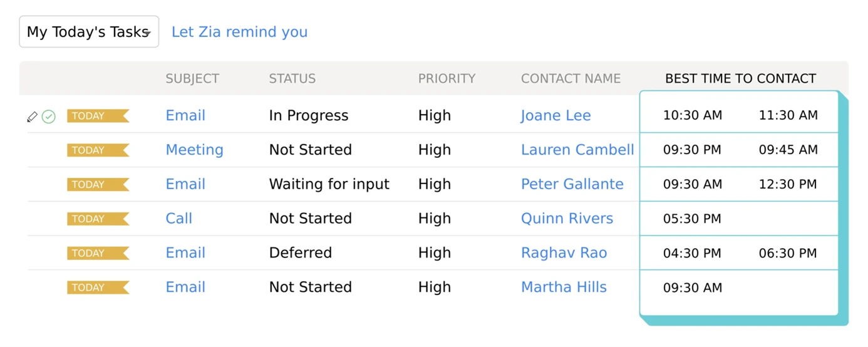Click the pencil edit icon on first row
The height and width of the screenshot is (347, 868).
point(33,117)
